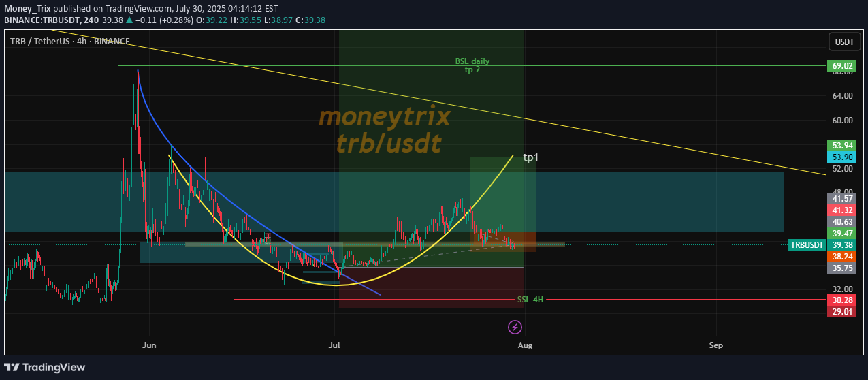Click the 39.38 current price label
Image resolution: width=868 pixels, height=380 pixels.
pos(842,244)
